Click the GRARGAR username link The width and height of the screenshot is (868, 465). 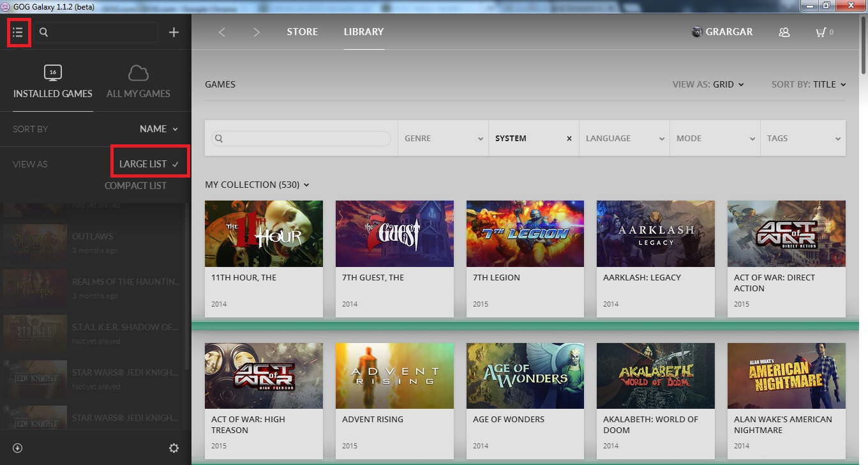[x=729, y=32]
